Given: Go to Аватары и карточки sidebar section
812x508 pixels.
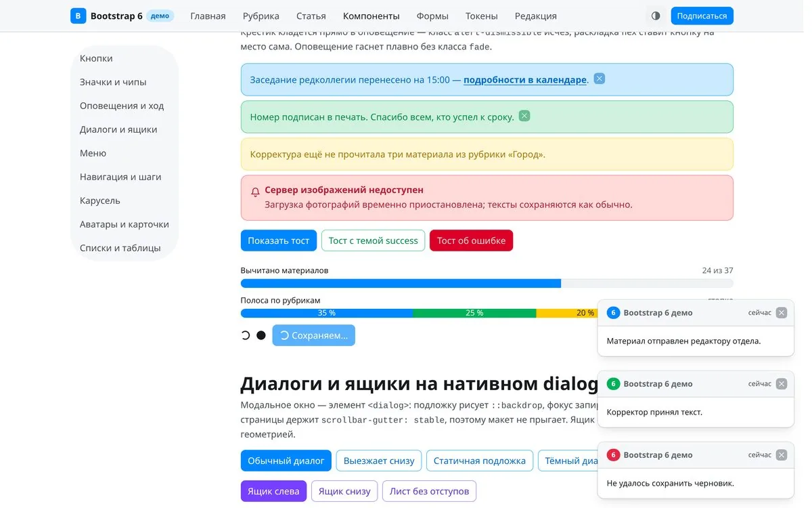Looking at the screenshot, I should click(x=125, y=224).
